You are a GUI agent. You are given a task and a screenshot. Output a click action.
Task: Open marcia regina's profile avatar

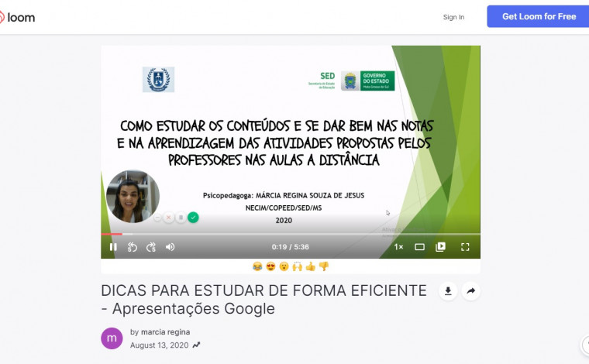pyautogui.click(x=112, y=338)
